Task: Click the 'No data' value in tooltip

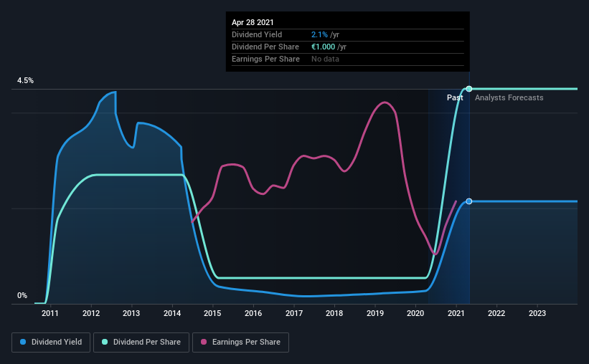Action: point(325,59)
